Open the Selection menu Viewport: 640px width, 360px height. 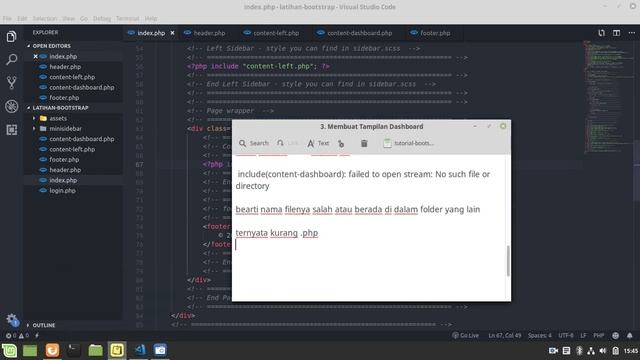(44, 19)
